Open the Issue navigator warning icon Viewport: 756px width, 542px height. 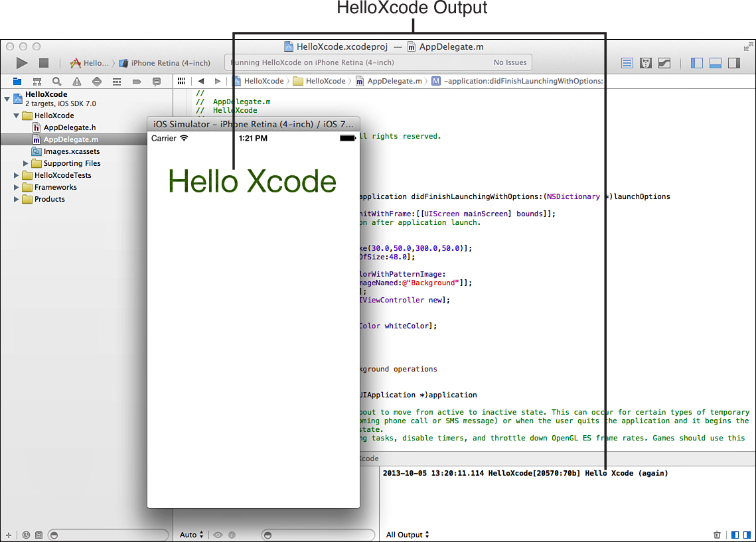[x=76, y=82]
